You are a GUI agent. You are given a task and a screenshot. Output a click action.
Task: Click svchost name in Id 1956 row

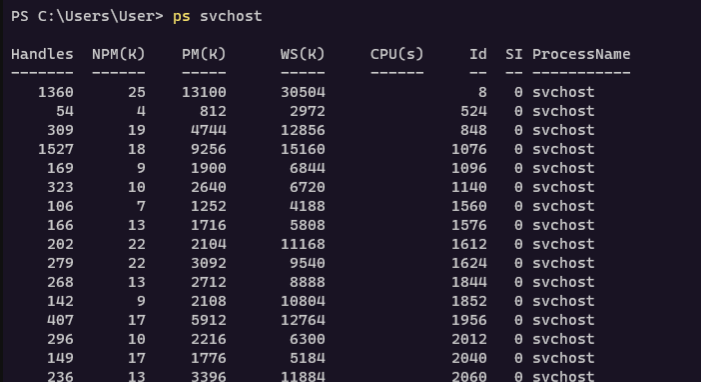point(563,320)
